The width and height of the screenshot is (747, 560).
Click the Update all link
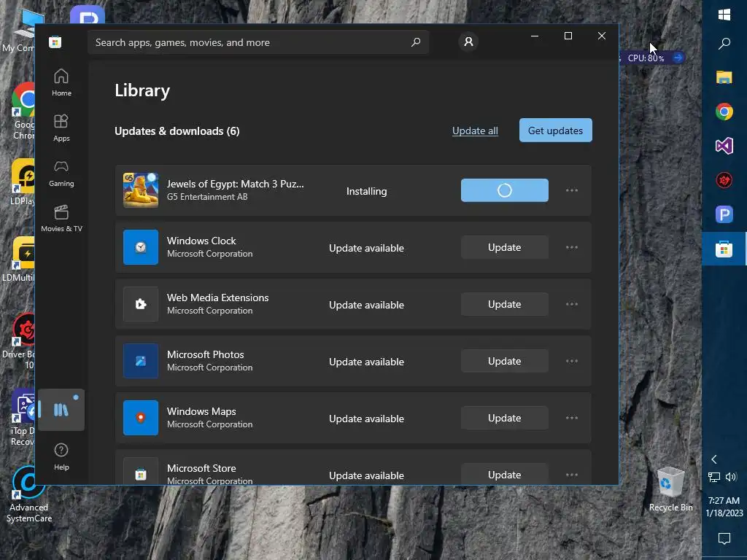(x=475, y=131)
